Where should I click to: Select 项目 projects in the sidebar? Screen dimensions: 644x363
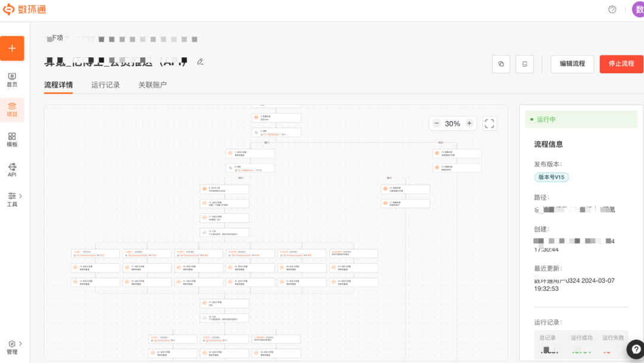(x=12, y=110)
